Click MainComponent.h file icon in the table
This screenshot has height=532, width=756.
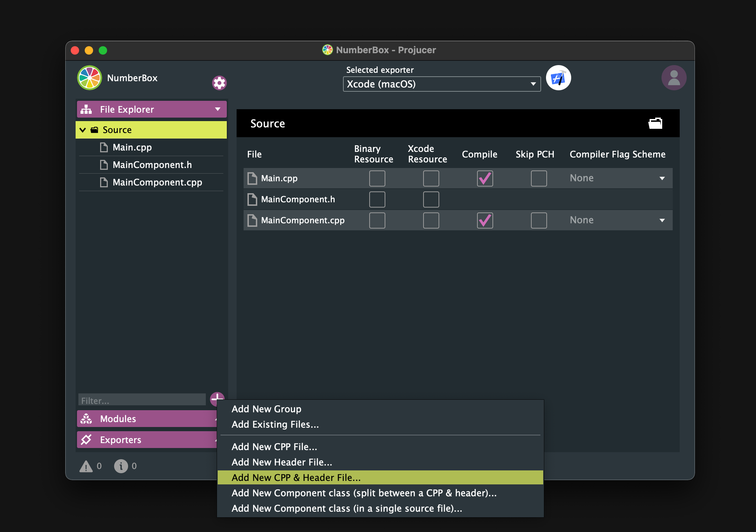tap(252, 199)
